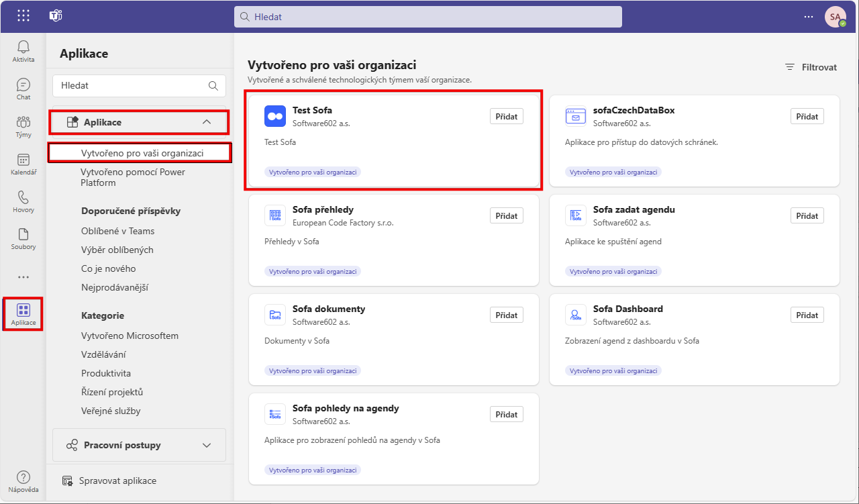Screen dimensions: 859x504
Task: Add the Sofa přehledy app
Action: [507, 215]
